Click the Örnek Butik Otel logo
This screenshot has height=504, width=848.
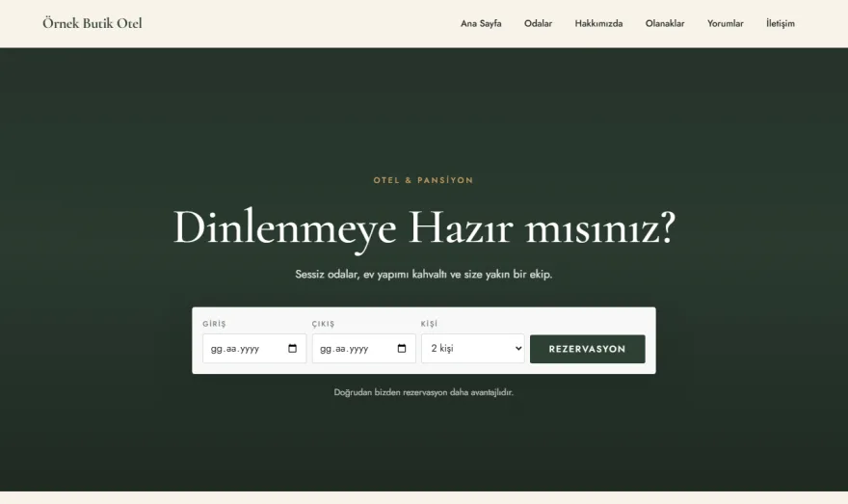click(93, 23)
